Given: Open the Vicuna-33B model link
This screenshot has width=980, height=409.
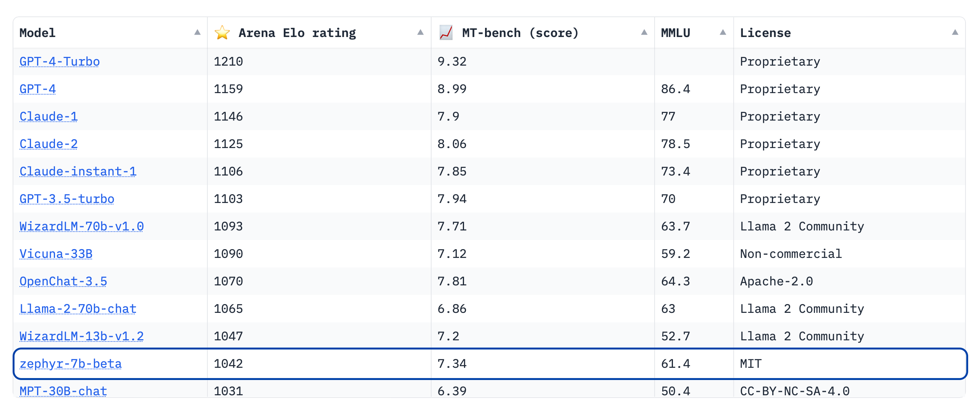Looking at the screenshot, I should 56,254.
